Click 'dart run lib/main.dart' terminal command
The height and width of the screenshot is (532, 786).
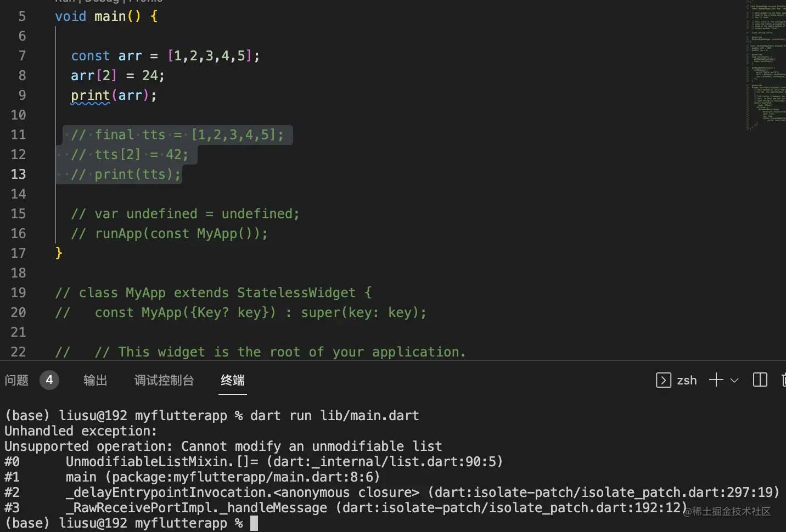pos(334,415)
